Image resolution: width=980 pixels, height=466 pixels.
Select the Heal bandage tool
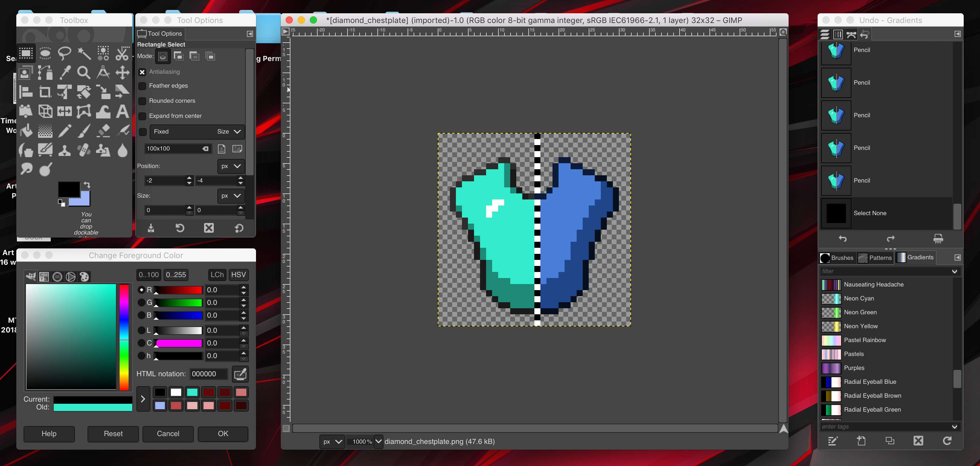(84, 150)
